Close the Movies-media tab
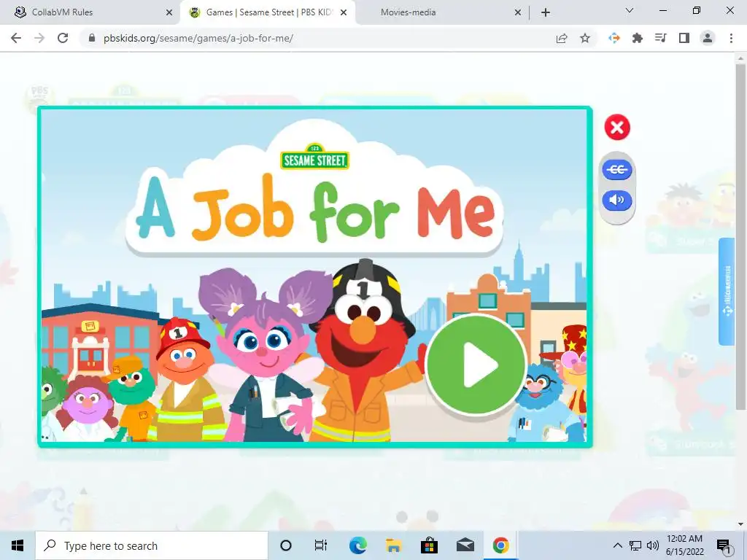 pos(518,13)
